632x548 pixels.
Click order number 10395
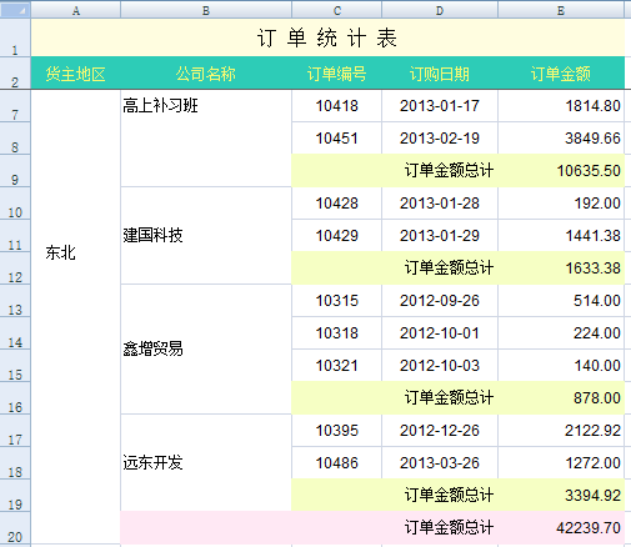(x=337, y=431)
